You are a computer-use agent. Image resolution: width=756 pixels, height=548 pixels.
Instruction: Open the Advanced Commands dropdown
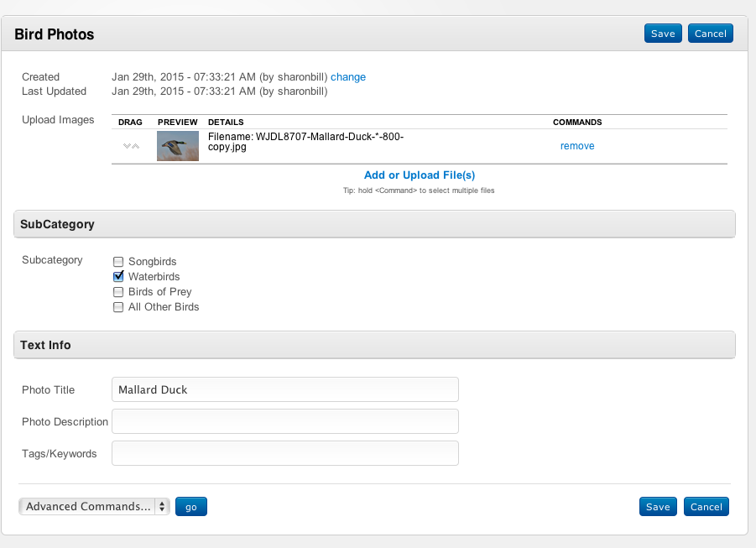click(94, 507)
